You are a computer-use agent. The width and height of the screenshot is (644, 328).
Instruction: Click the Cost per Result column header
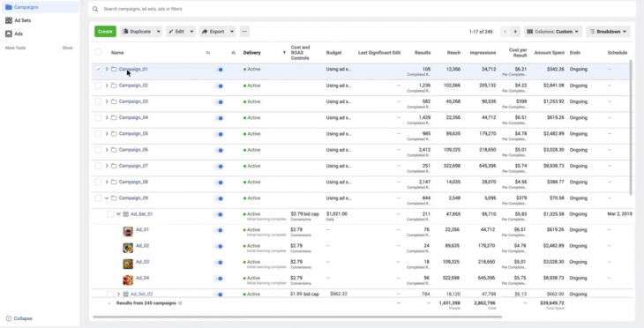[x=518, y=53]
